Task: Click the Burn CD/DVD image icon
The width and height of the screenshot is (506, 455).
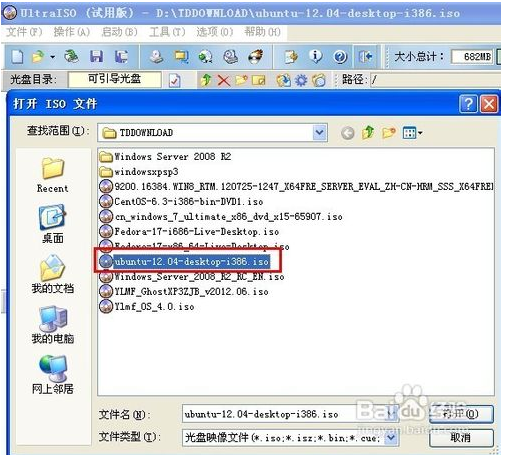Action: 256,57
